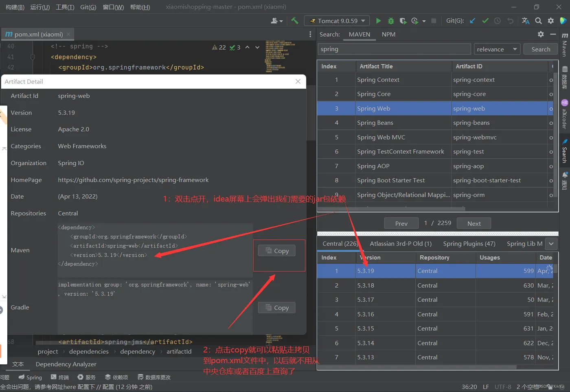
Task: Click the build hammer icon
Action: pyautogui.click(x=295, y=21)
